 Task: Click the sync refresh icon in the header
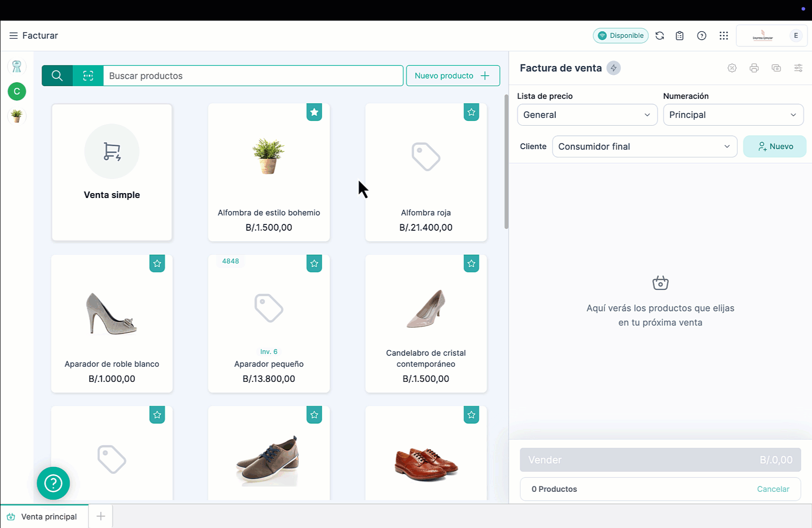pos(659,35)
